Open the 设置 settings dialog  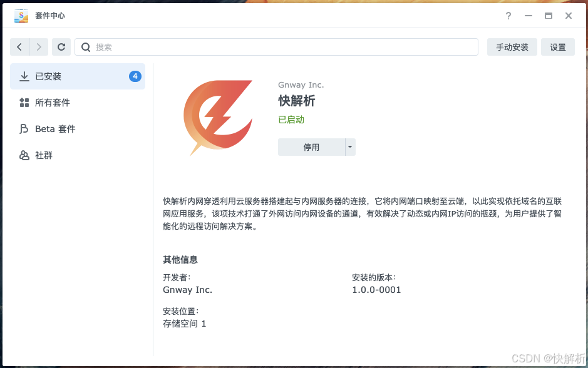557,47
